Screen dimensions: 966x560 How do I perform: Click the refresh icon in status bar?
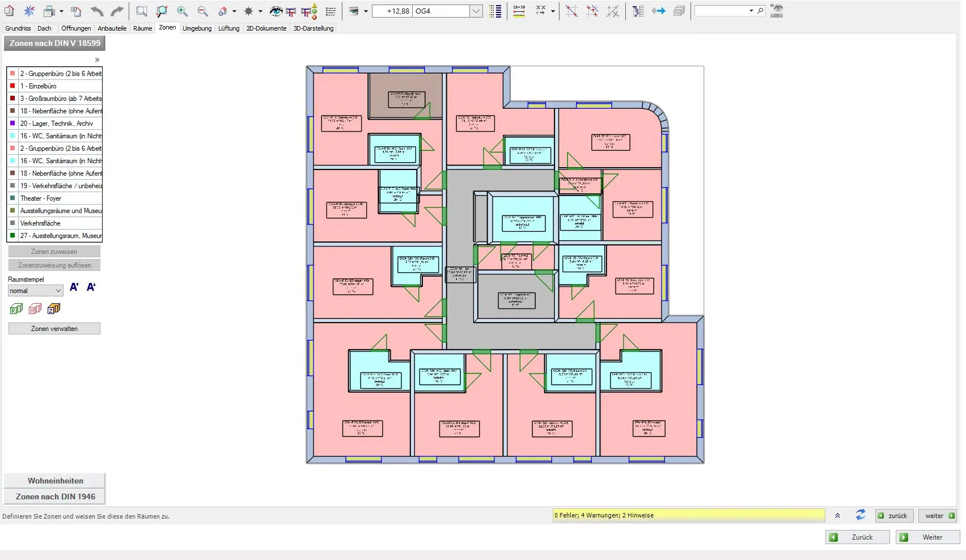tap(861, 515)
